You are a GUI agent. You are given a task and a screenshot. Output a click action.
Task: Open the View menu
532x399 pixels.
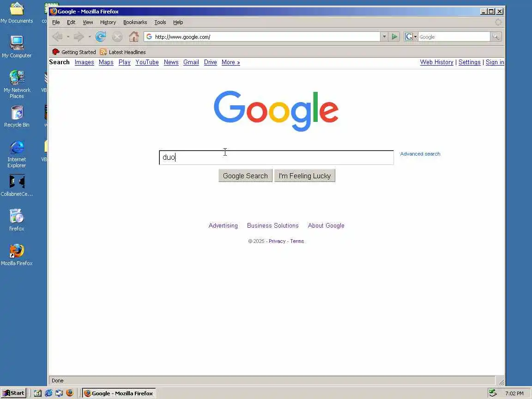point(88,22)
